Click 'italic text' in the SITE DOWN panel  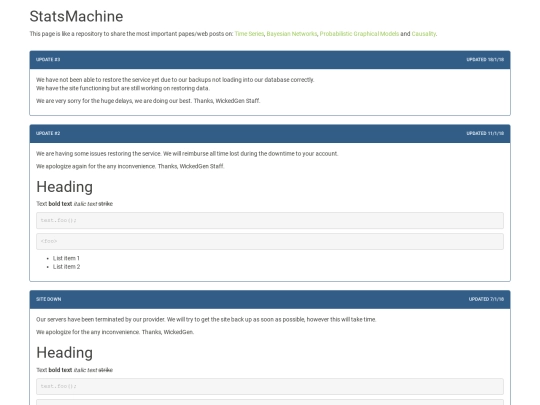tap(85, 370)
